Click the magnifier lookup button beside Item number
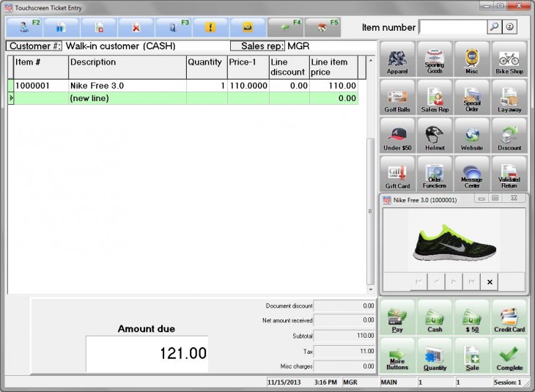 click(494, 27)
